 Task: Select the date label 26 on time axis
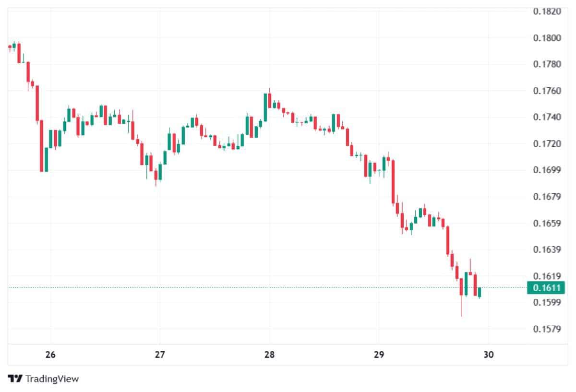pyautogui.click(x=50, y=355)
